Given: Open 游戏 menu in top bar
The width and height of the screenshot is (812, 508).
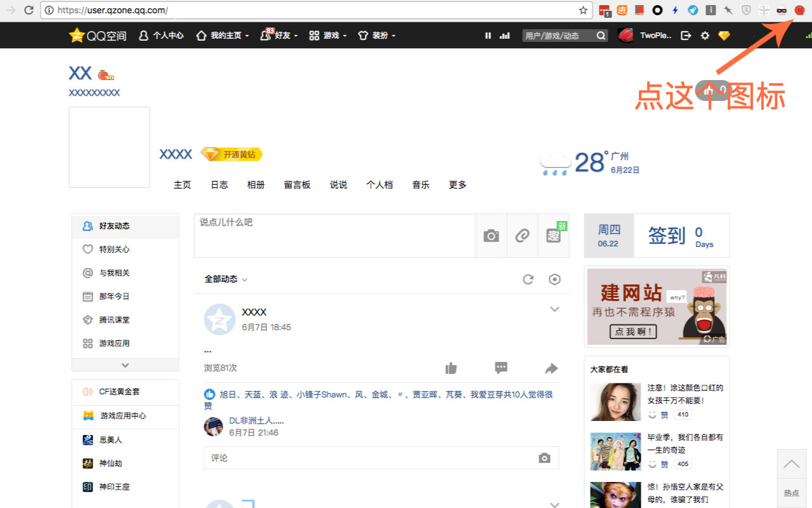Looking at the screenshot, I should click(x=328, y=36).
